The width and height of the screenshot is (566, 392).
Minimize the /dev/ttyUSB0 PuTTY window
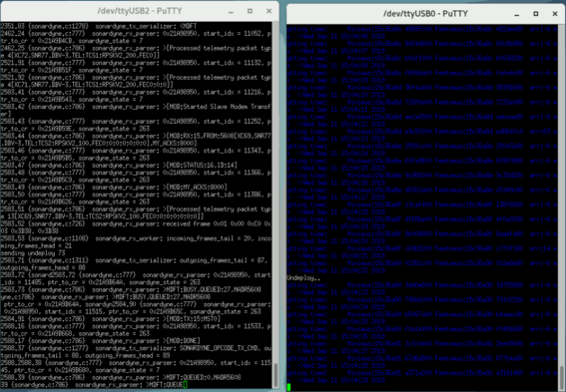[517, 14]
